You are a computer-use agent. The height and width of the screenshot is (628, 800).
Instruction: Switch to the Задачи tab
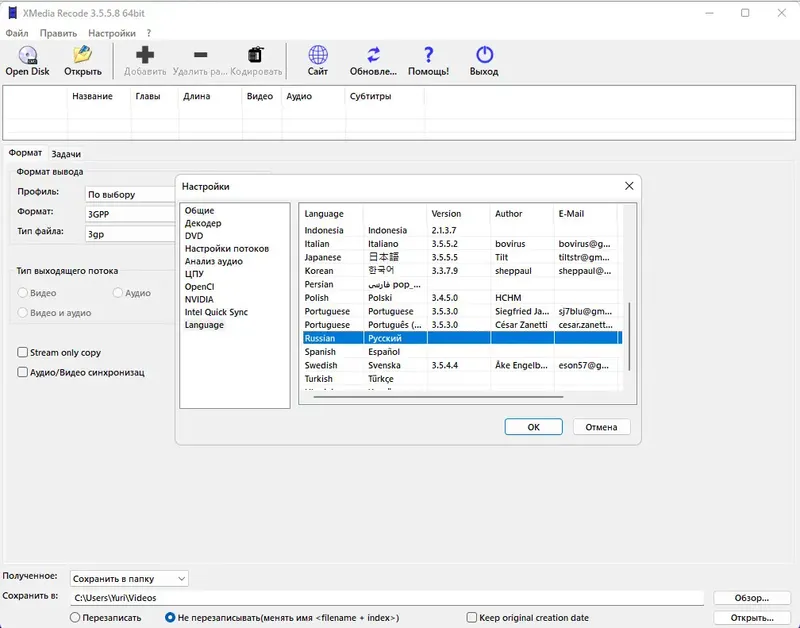pyautogui.click(x=66, y=154)
